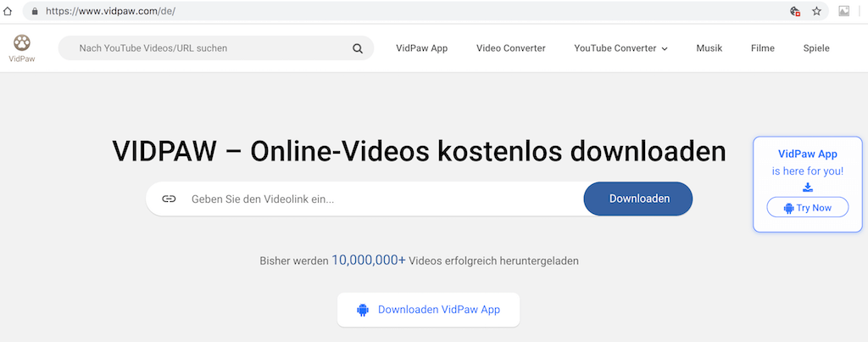Click the download arrow icon in VidPaw App card
The height and width of the screenshot is (342, 868).
coord(808,188)
